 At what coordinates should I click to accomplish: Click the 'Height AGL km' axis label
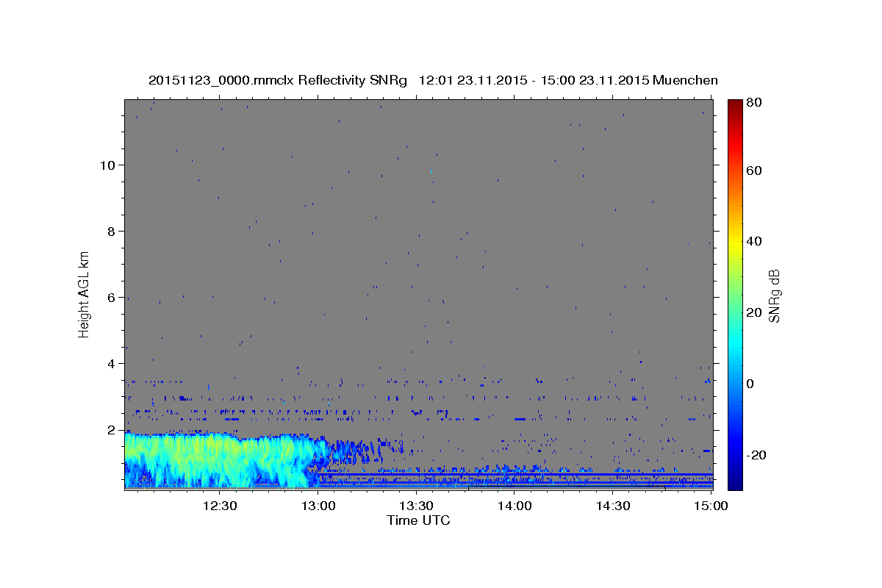pyautogui.click(x=85, y=293)
